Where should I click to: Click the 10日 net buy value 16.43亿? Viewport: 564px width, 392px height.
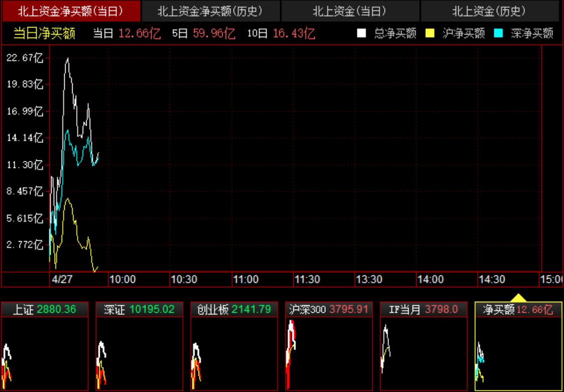click(x=294, y=34)
